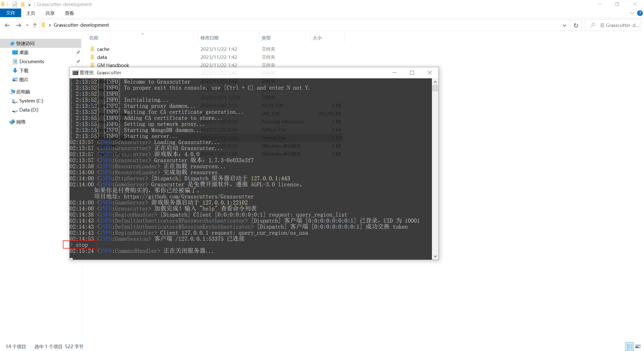Open the recent locations dropdown arrow

(x=27, y=25)
